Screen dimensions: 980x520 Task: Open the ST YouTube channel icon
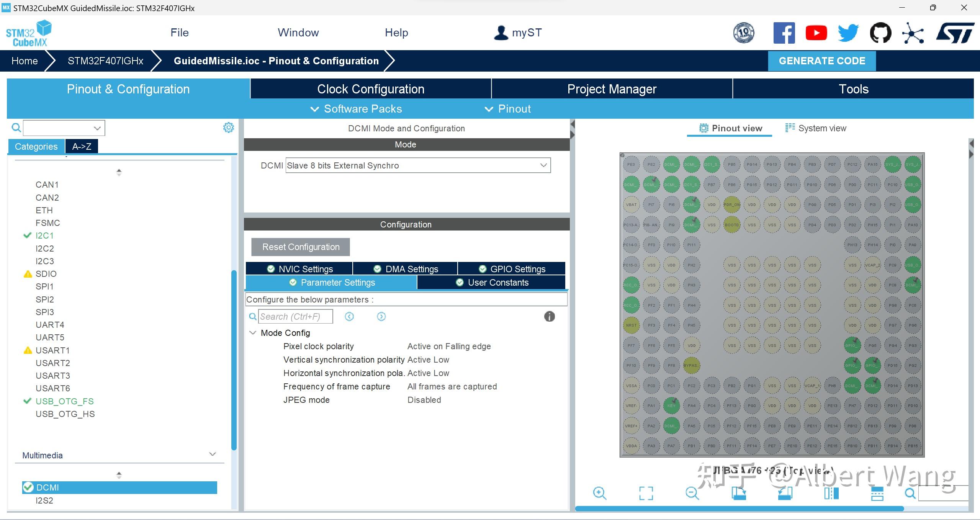tap(816, 33)
